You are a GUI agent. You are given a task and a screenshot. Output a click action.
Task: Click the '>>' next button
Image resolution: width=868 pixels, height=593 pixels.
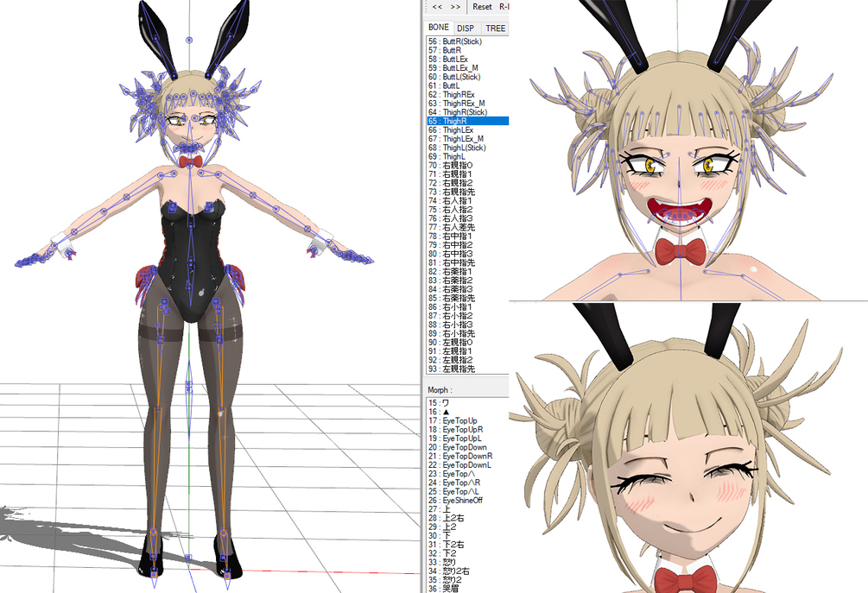point(455,7)
